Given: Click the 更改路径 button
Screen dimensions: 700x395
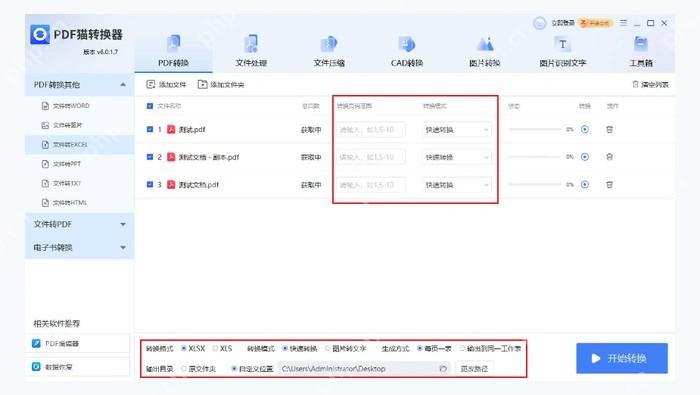Looking at the screenshot, I should click(x=475, y=369).
